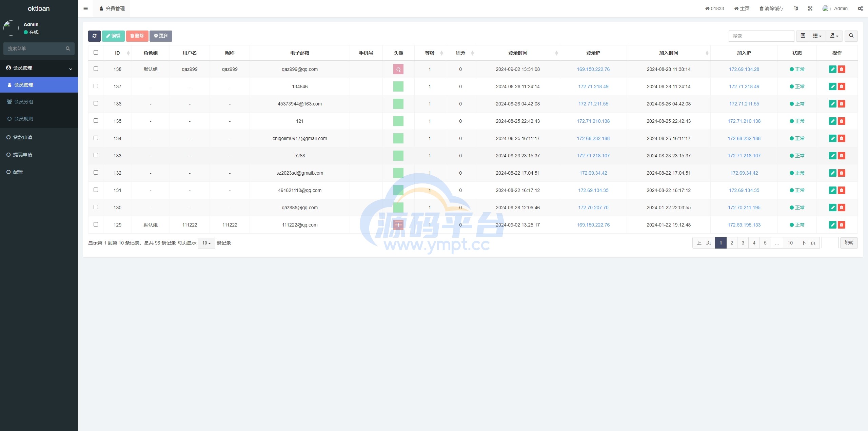The image size is (868, 431).
Task: Open 提现申请 in the sidebar
Action: pos(39,155)
